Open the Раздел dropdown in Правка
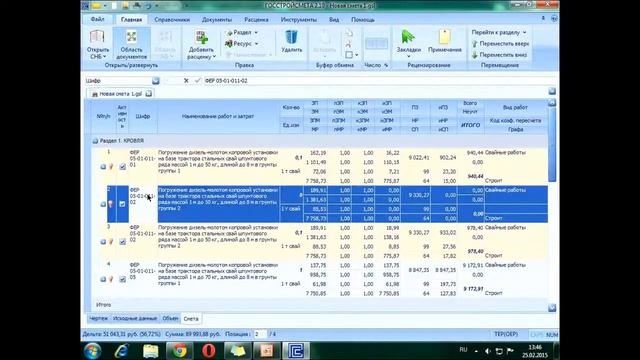 pos(242,32)
